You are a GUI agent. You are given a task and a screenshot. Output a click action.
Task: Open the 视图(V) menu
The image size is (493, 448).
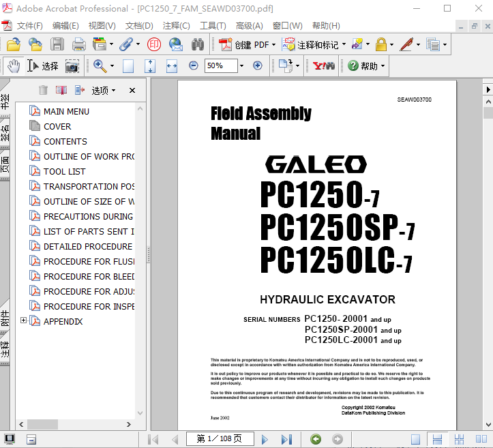point(102,26)
